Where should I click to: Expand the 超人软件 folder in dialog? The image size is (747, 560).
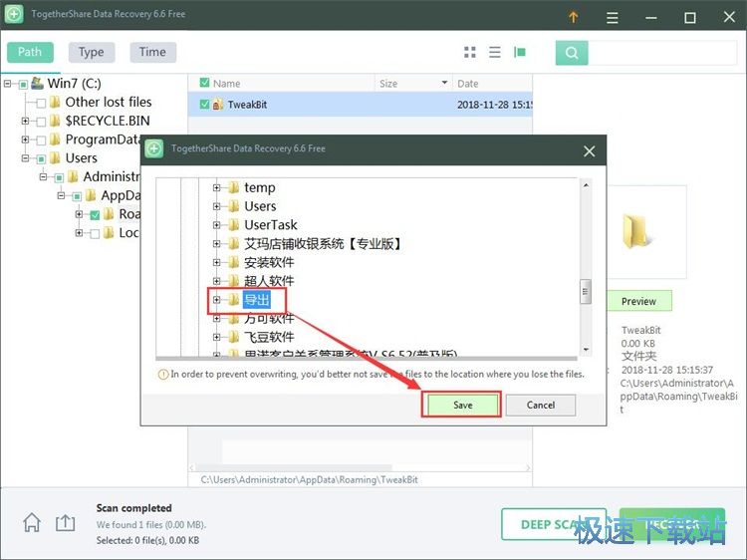tap(217, 281)
